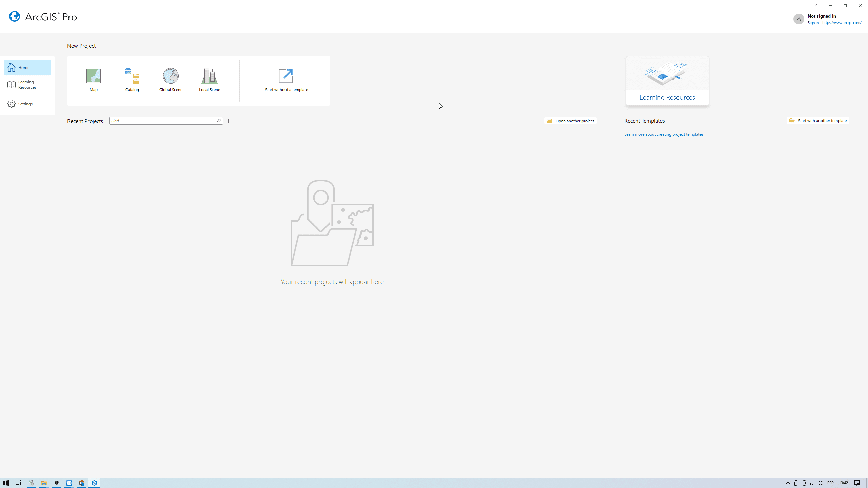Select the Catalog project template
Image resolution: width=868 pixels, height=488 pixels.
pos(132,80)
